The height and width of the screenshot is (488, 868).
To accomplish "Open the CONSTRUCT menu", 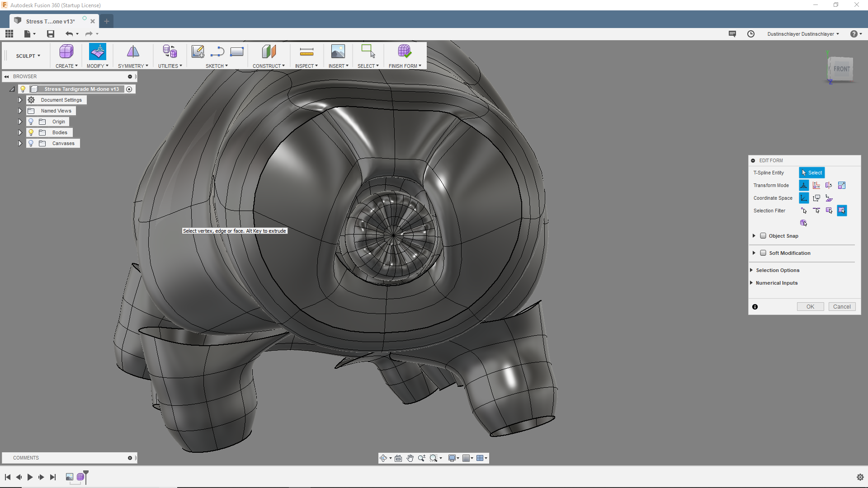I will 269,66.
